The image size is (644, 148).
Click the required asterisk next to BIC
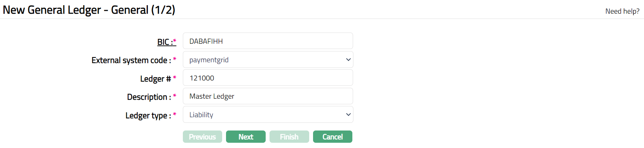point(175,41)
